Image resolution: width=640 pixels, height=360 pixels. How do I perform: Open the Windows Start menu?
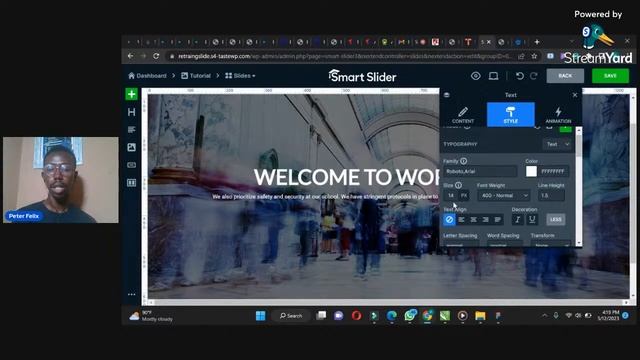tap(260, 316)
